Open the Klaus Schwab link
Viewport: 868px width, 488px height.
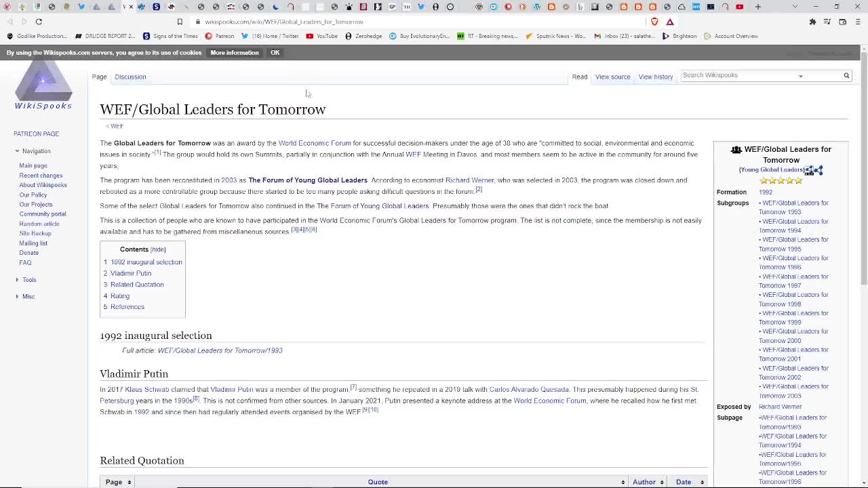(147, 390)
